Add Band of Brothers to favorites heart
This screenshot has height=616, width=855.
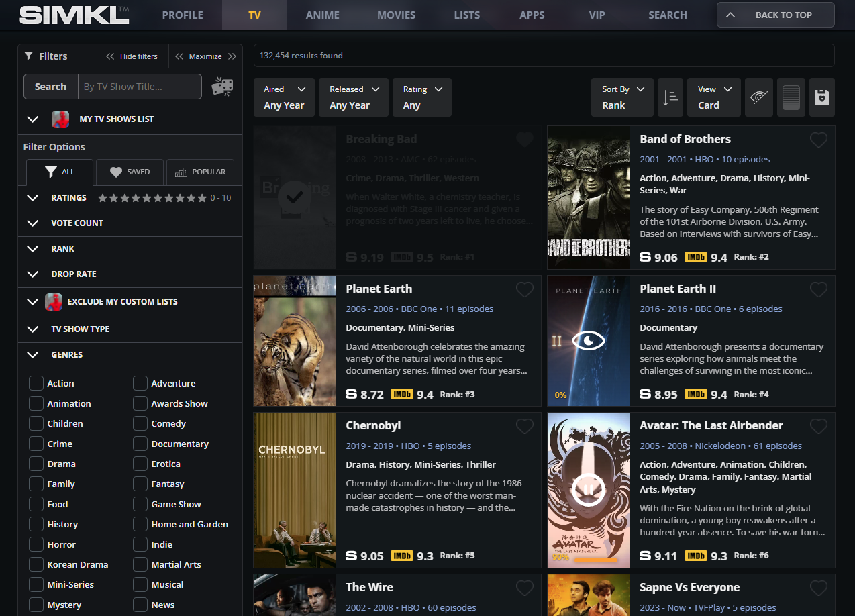818,140
